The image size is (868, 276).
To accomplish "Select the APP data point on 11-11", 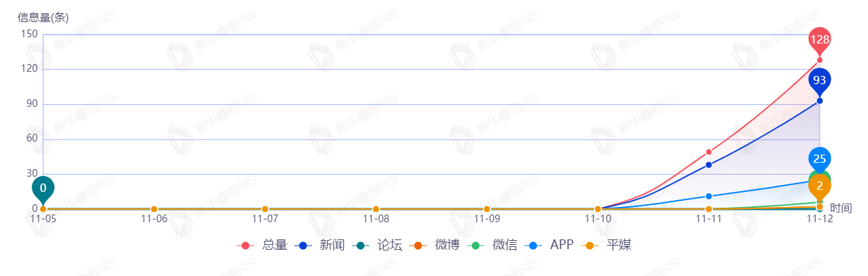I will 708,197.
